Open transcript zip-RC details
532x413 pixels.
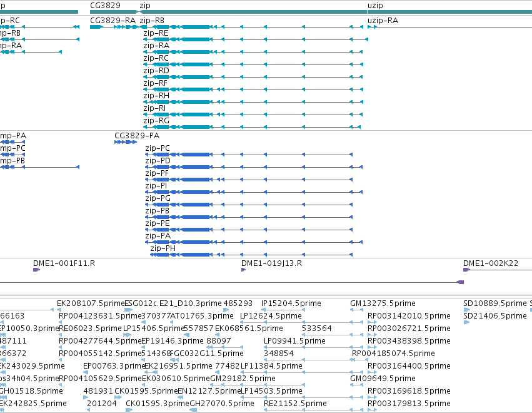[x=156, y=58]
